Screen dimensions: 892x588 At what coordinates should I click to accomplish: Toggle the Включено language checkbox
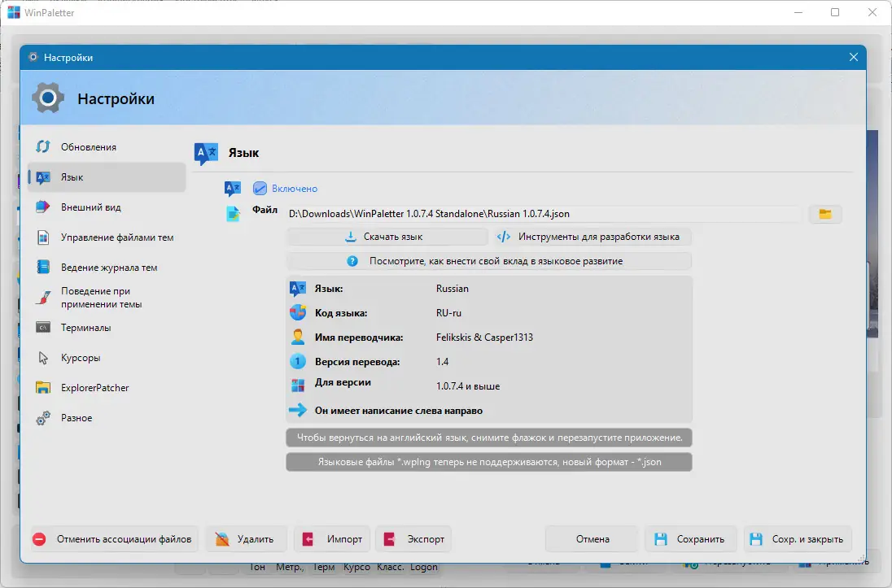coord(260,188)
